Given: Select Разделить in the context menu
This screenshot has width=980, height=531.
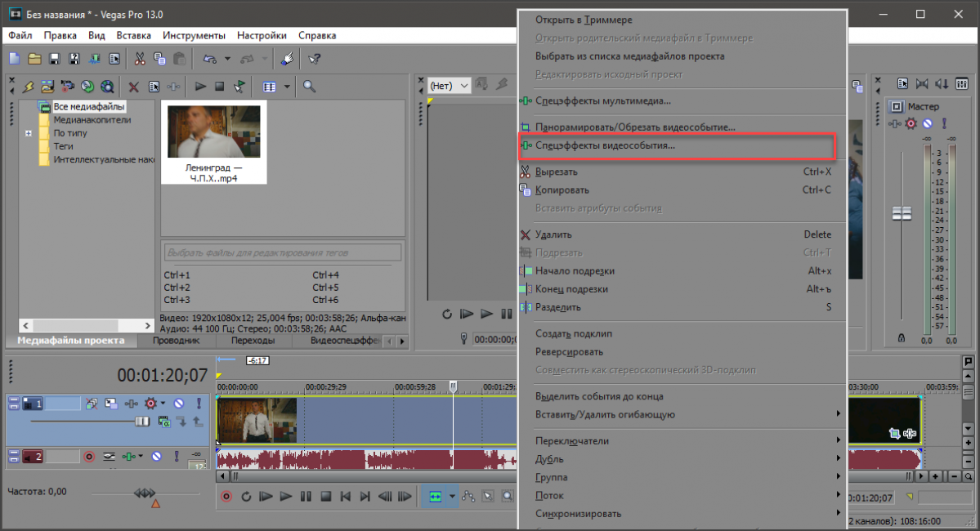Looking at the screenshot, I should tap(557, 307).
